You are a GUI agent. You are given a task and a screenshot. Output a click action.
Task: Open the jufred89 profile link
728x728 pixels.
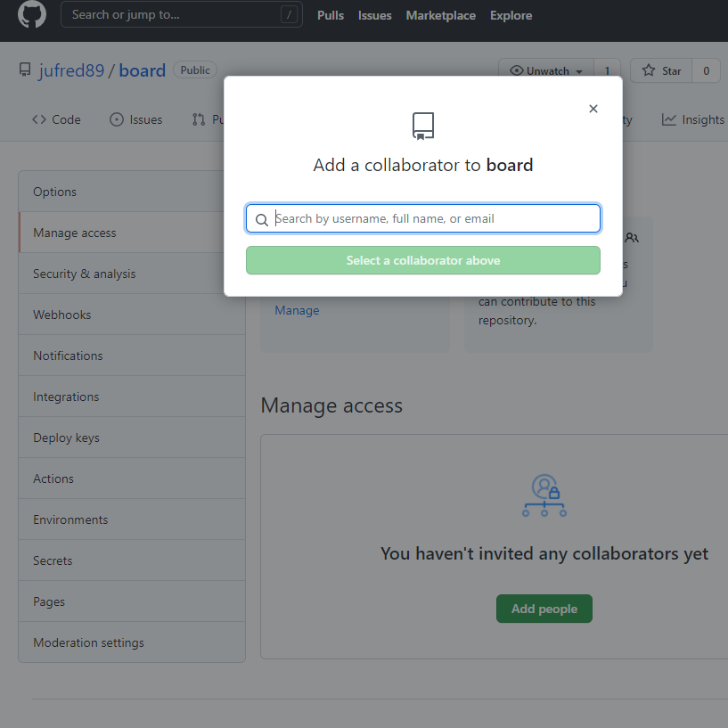click(71, 70)
